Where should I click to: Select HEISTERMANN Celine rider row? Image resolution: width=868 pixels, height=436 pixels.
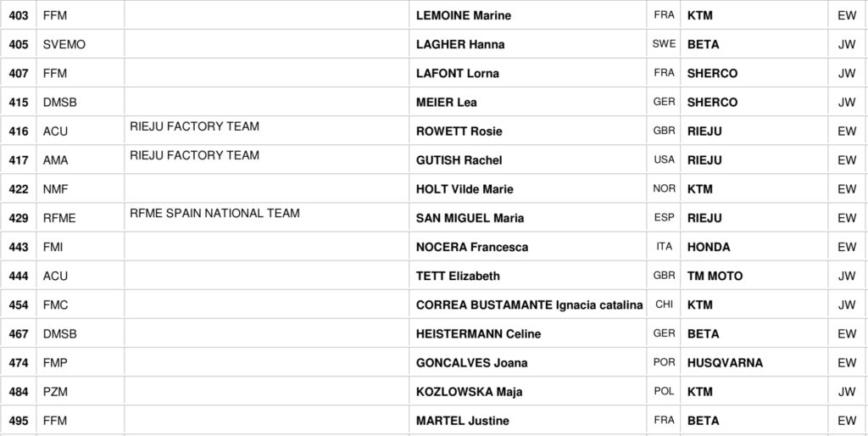[x=478, y=333]
